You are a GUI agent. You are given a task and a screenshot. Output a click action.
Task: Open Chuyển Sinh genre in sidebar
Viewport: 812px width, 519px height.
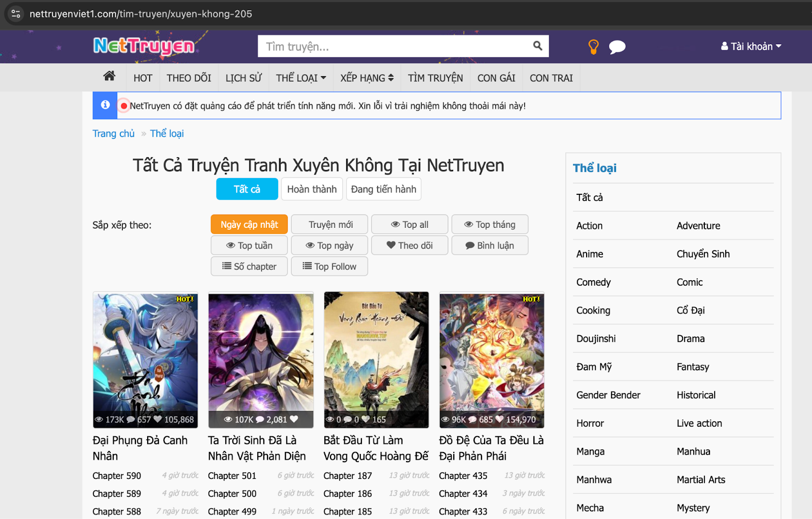(703, 254)
